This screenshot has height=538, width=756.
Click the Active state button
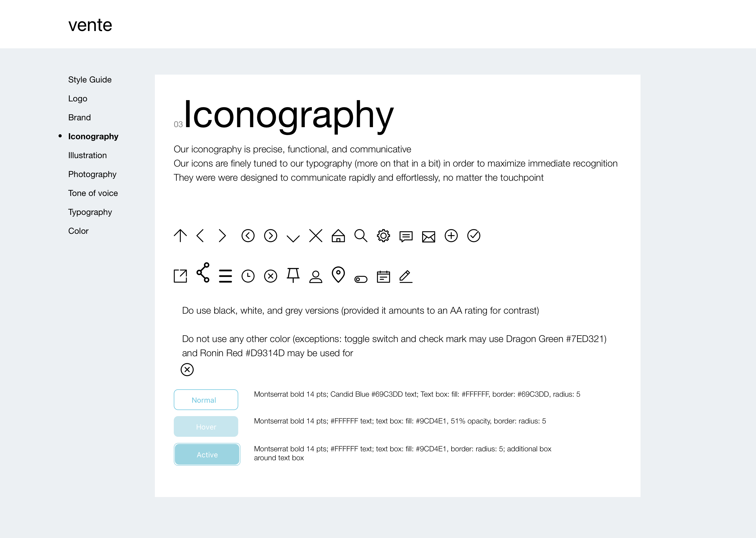(x=207, y=455)
